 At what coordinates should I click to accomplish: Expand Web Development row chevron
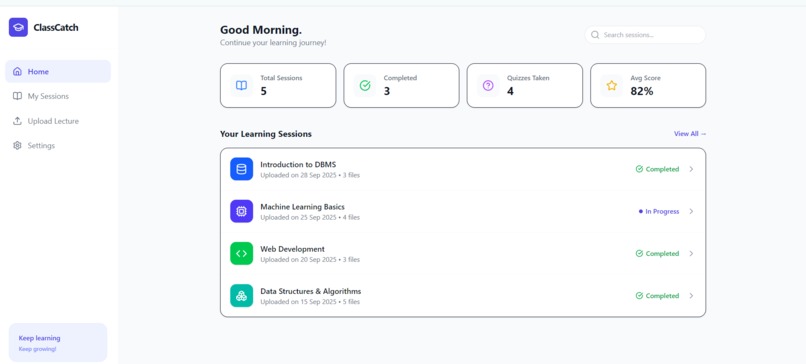tap(691, 253)
